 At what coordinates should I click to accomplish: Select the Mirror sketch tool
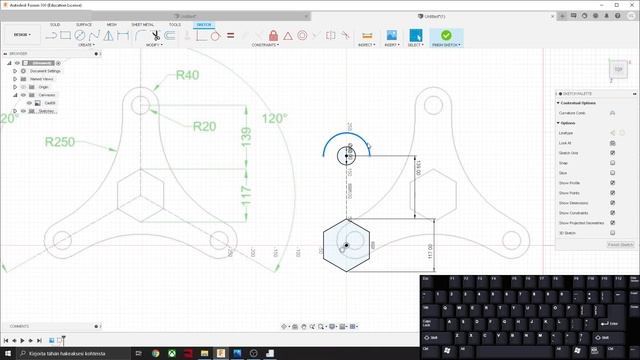pos(109,36)
